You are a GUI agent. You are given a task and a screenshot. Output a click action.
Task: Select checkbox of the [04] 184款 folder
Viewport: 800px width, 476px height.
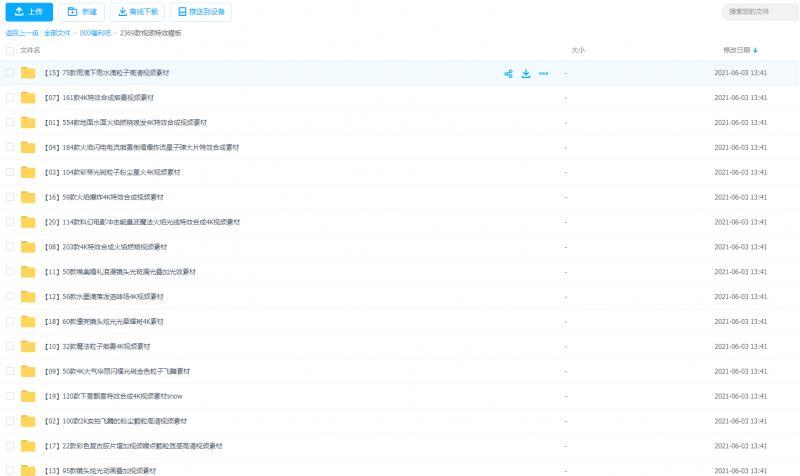(10, 147)
